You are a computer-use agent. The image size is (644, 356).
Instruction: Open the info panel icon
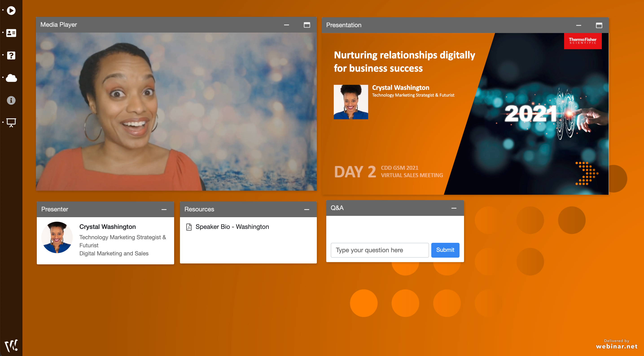(12, 100)
